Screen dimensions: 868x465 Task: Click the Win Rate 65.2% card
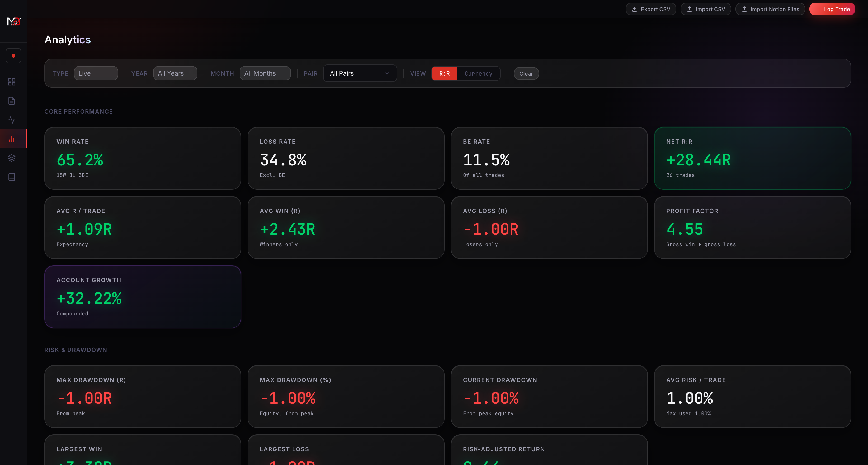[x=143, y=158]
